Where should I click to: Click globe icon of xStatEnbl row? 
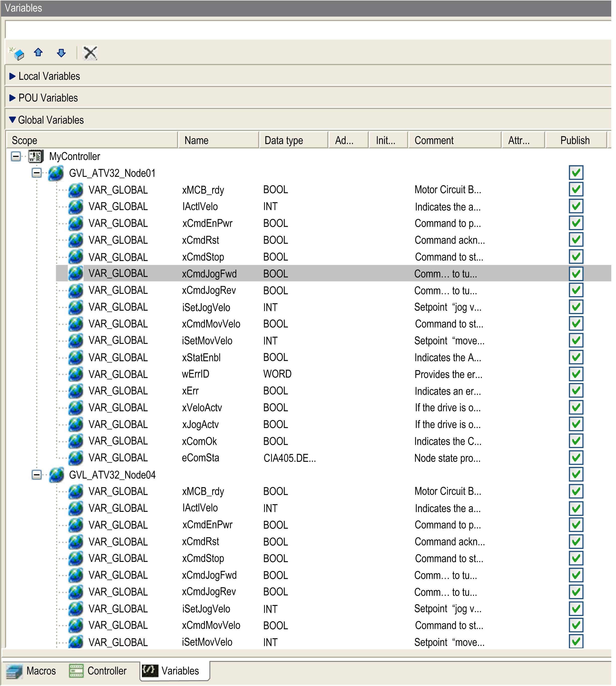[x=76, y=358]
